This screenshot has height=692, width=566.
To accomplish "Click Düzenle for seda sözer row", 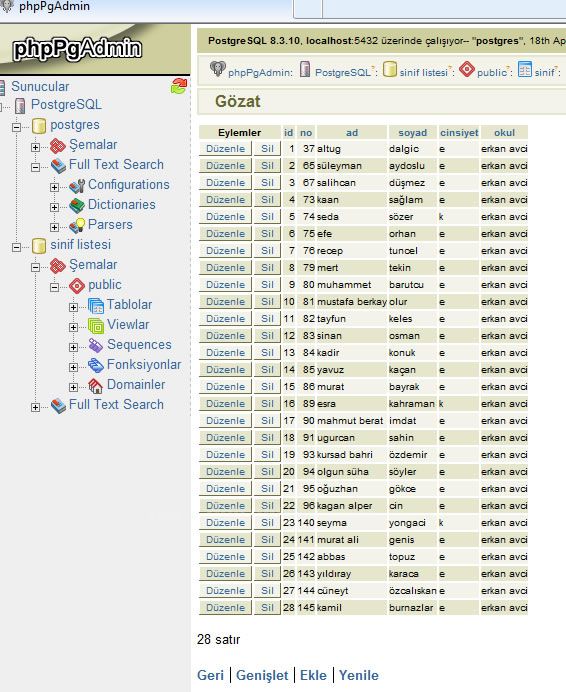I will click(226, 217).
